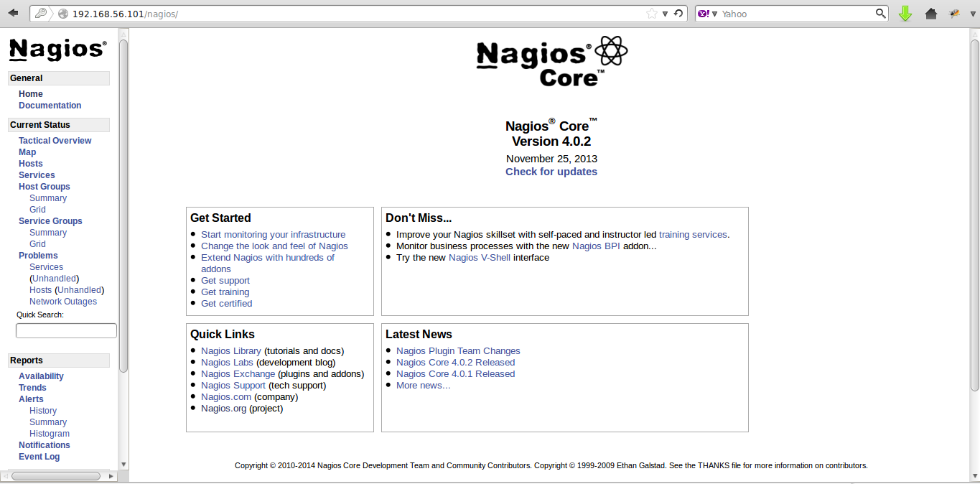
Task: Open Summary under Alerts
Action: [48, 422]
